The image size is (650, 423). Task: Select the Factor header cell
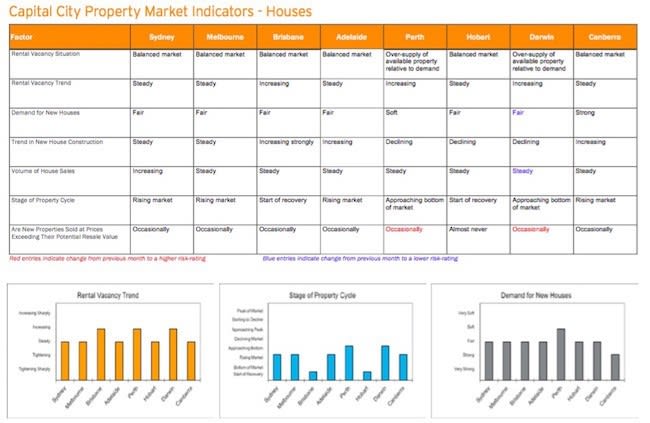point(21,35)
